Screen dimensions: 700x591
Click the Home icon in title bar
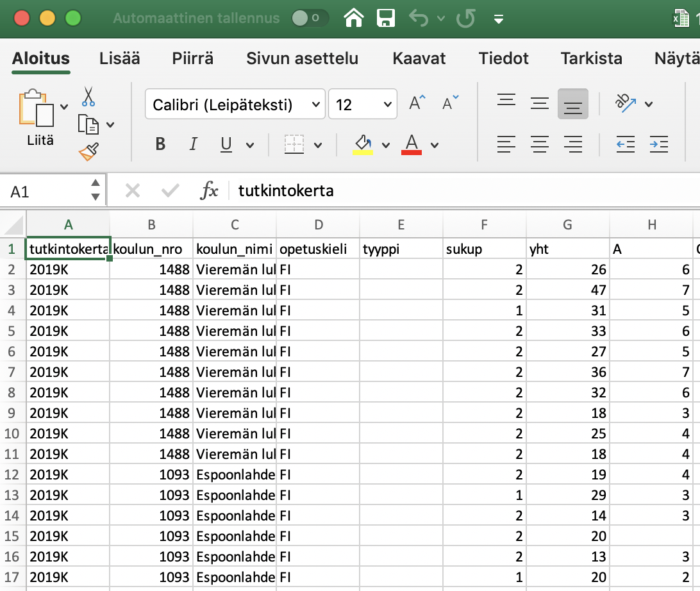354,18
